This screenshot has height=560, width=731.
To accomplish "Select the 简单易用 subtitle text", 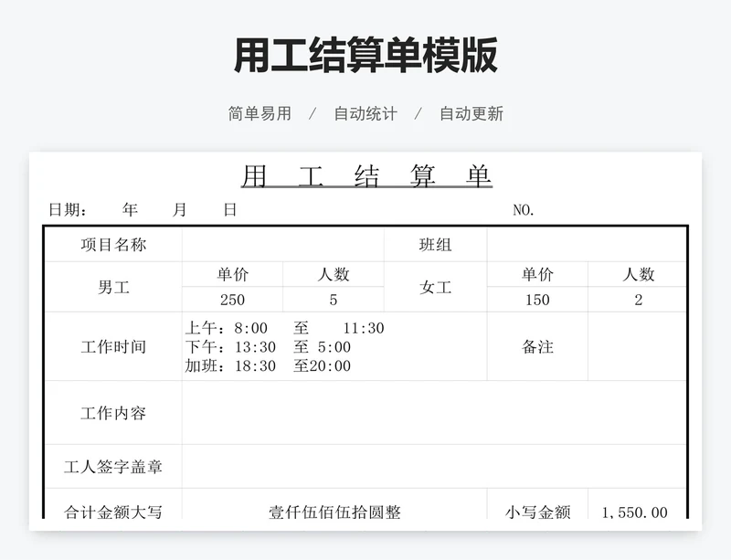I will tap(260, 113).
